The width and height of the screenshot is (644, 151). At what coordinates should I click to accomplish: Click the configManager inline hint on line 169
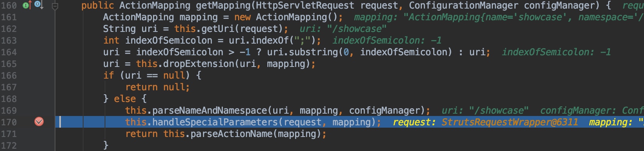[x=592, y=111]
